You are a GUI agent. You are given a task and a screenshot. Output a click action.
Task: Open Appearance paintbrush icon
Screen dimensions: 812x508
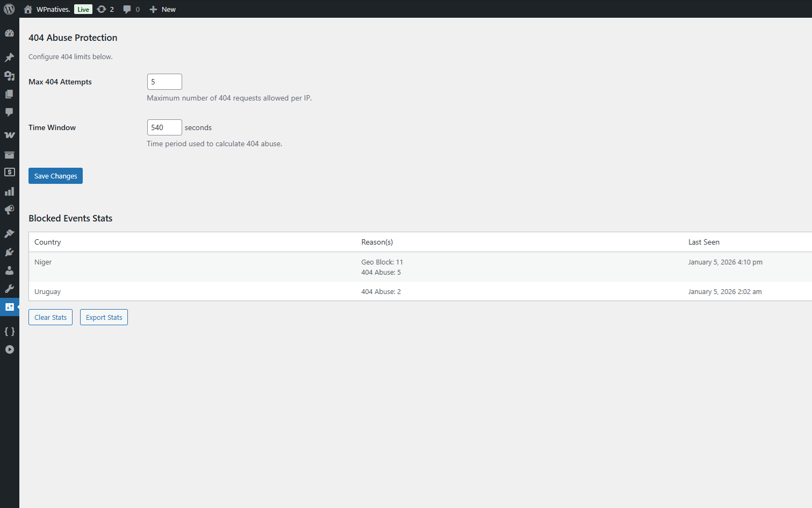click(10, 234)
